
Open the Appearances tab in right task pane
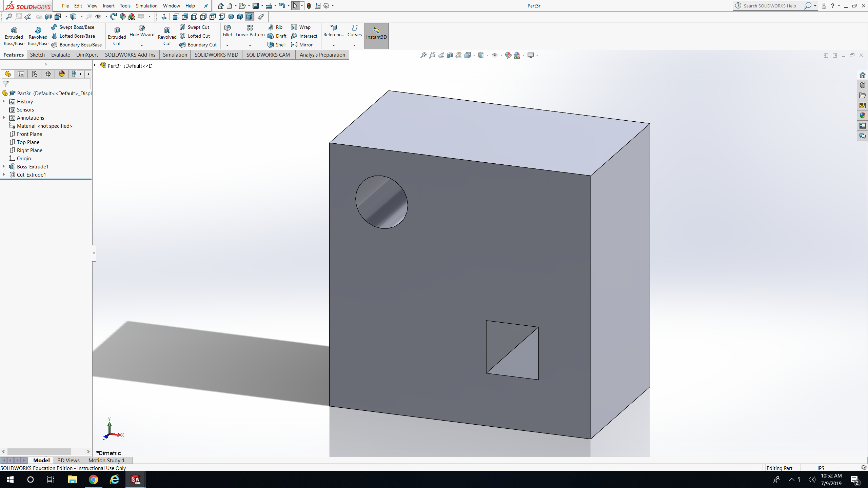pyautogui.click(x=862, y=116)
